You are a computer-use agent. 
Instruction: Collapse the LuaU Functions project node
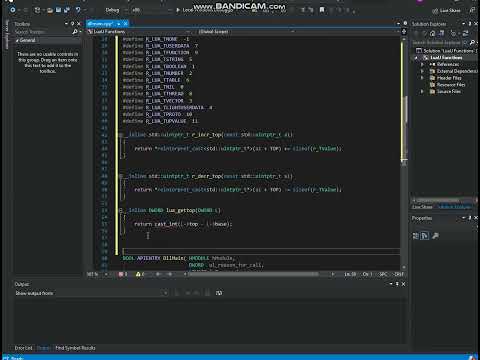(x=416, y=58)
